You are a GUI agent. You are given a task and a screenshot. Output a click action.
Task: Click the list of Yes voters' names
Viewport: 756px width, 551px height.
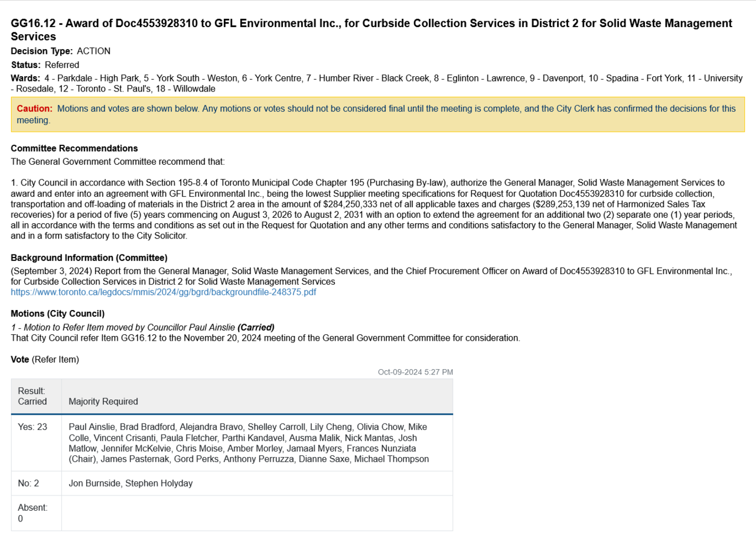point(249,443)
